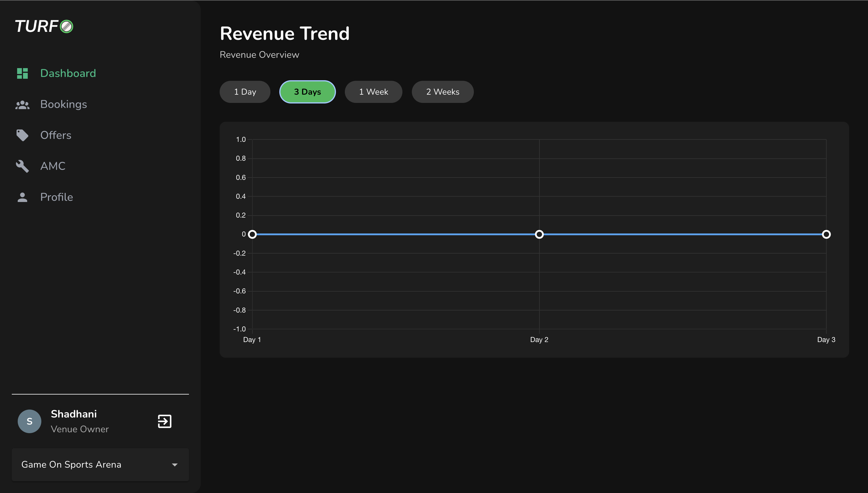Screen dimensions: 868x493
Task: Open the Game On Sports Arena dropdown
Action: 71,465
